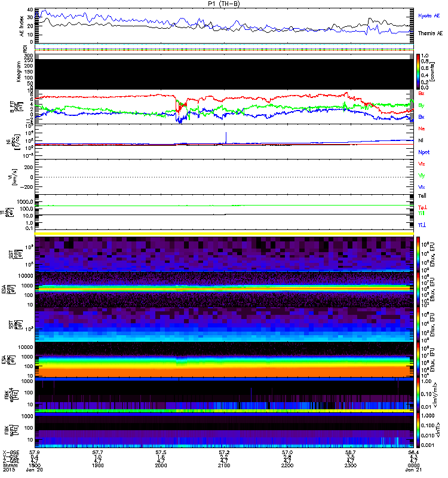Click the 'Keogram' axis label

pyautogui.click(x=19, y=71)
